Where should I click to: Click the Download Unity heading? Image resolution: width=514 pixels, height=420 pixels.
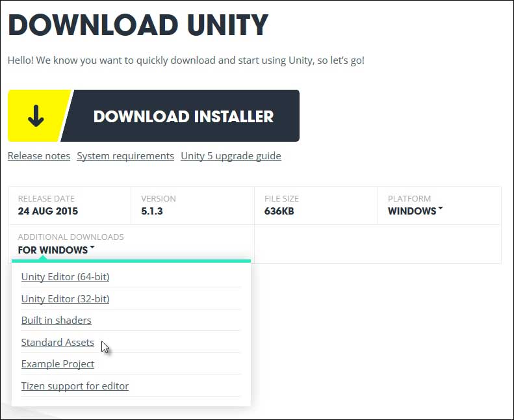(x=138, y=25)
